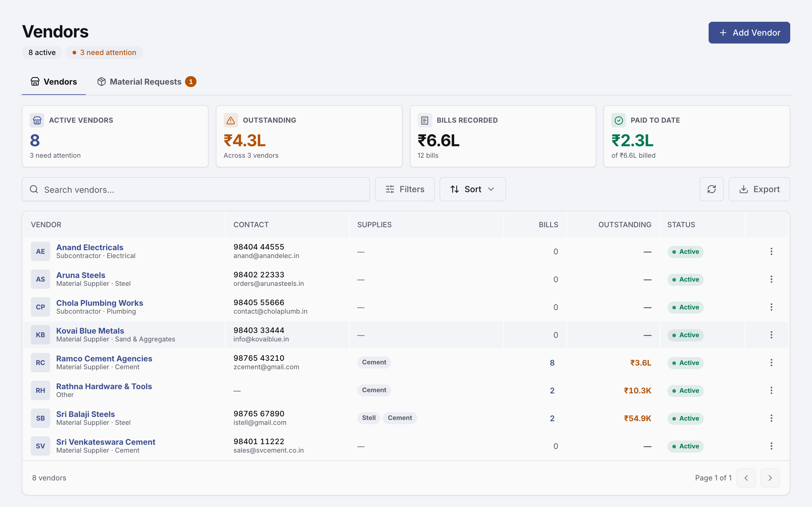Open Aruna Steels vendor link

(x=80, y=275)
